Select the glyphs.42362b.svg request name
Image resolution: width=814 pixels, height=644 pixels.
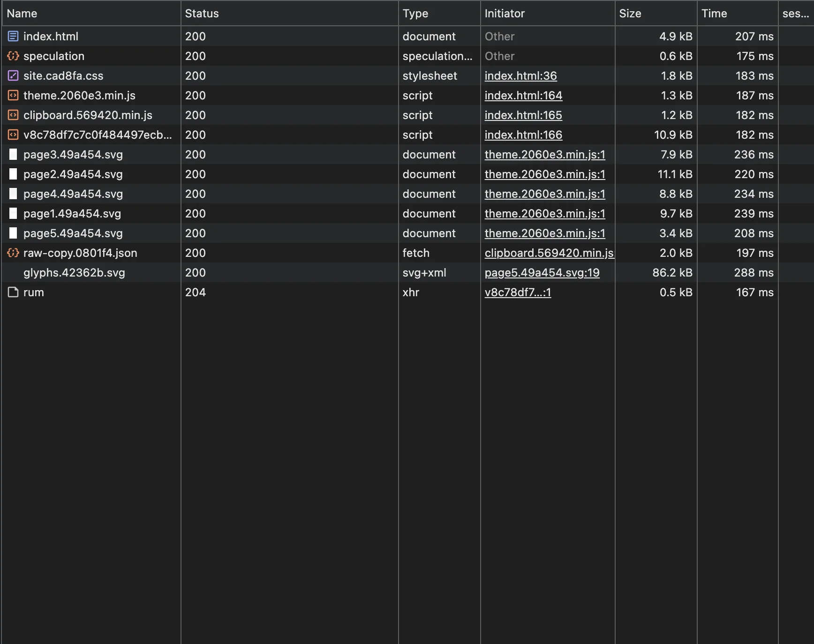74,272
